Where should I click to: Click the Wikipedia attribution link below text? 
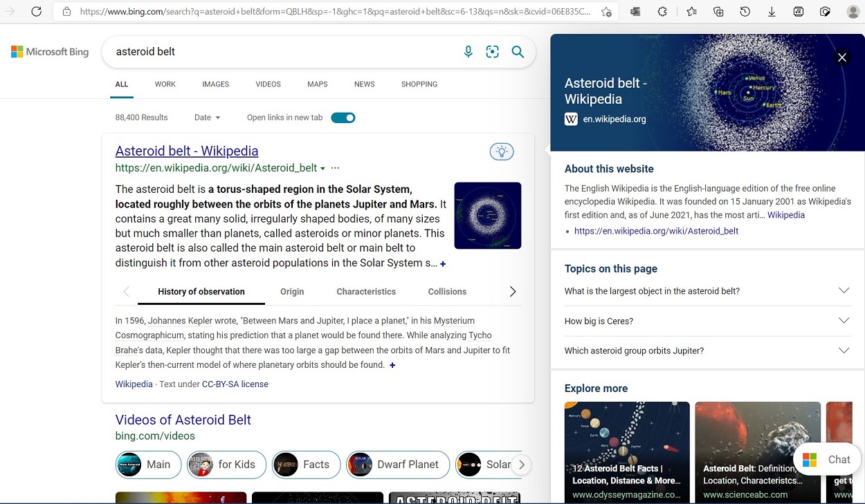[134, 384]
